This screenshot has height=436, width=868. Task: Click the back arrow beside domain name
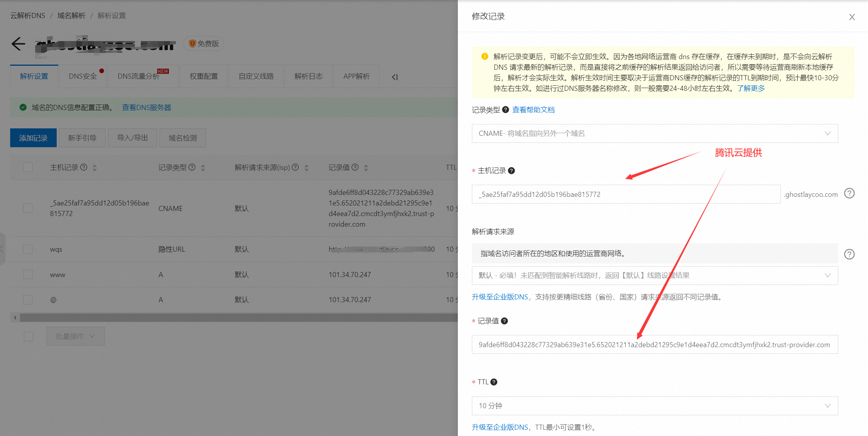pos(18,44)
